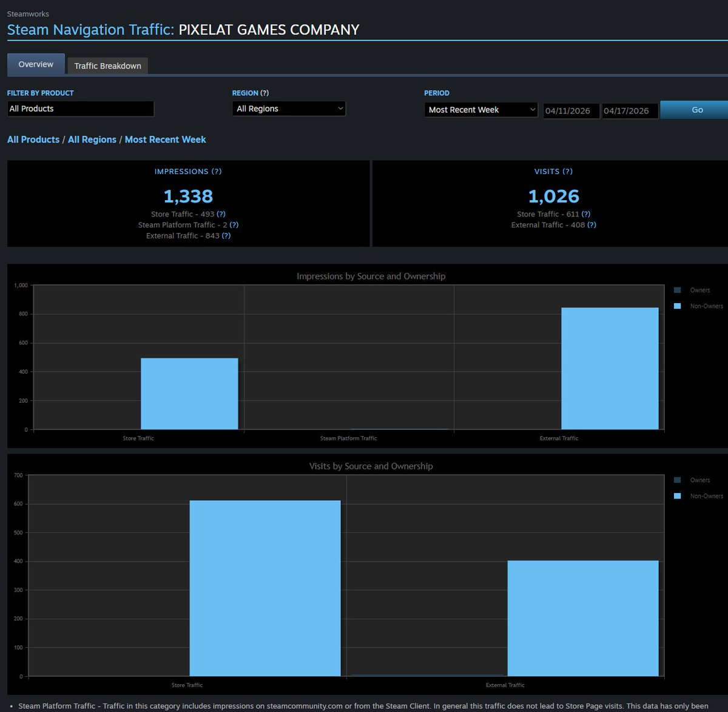
Task: Click the FILTER BY PRODUCT label
Action: (40, 93)
